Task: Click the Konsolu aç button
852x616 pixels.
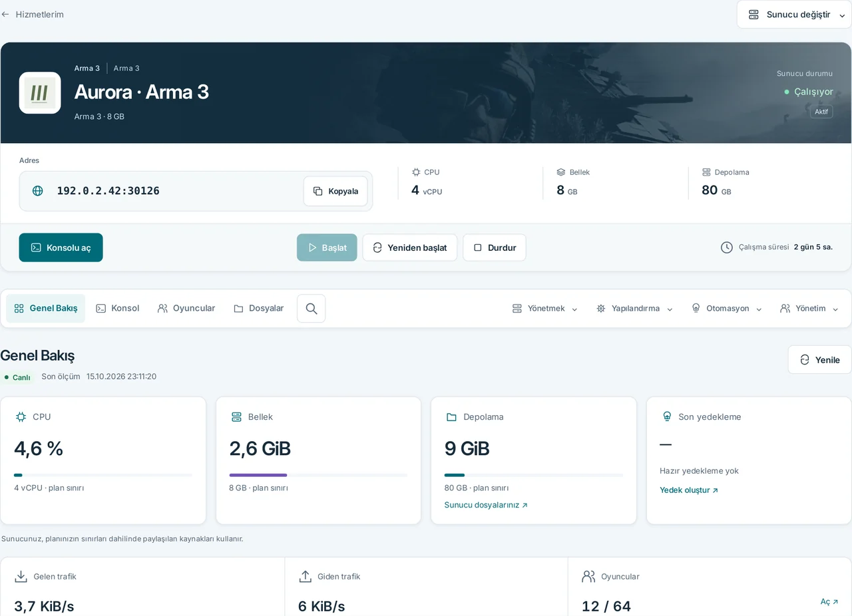Action: click(61, 247)
